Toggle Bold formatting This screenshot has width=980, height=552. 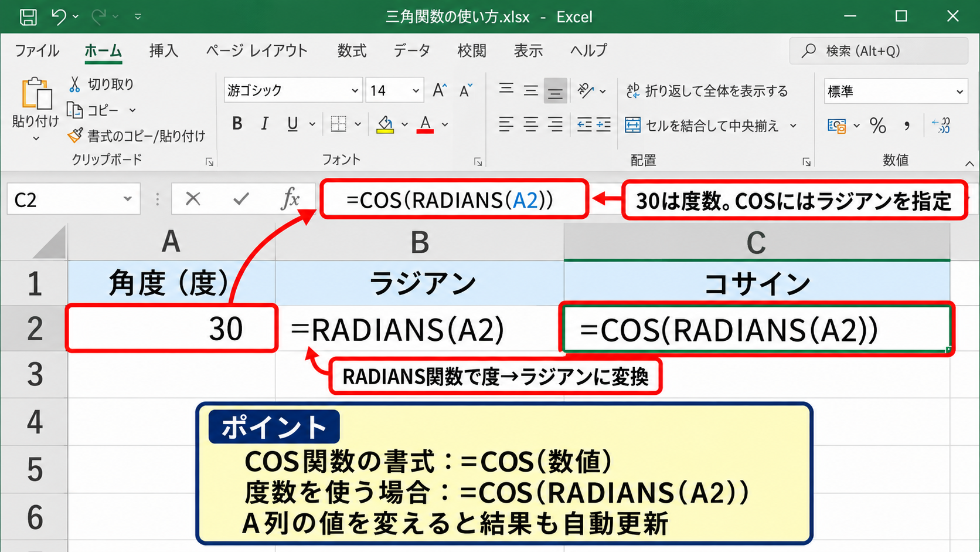click(237, 124)
